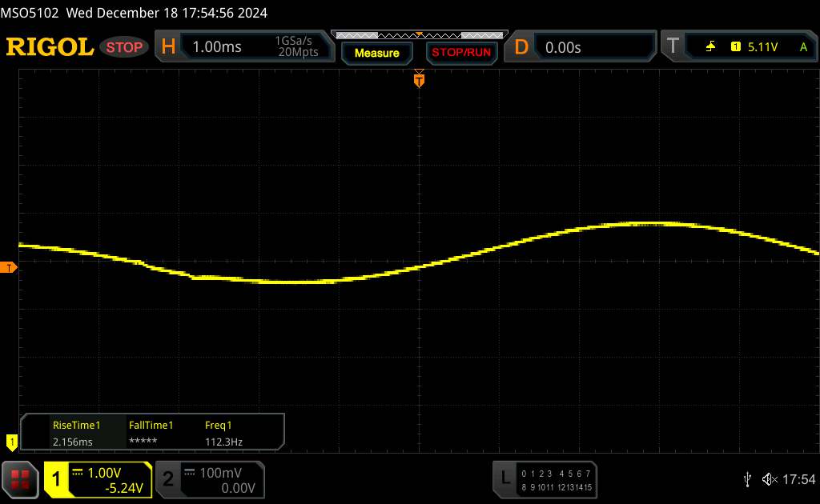Click the rising edge trigger icon

710,47
